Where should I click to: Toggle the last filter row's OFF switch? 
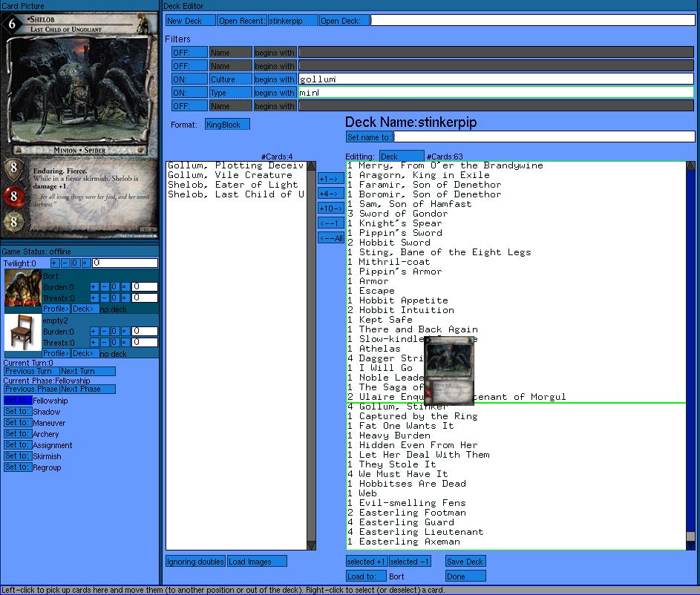point(189,105)
